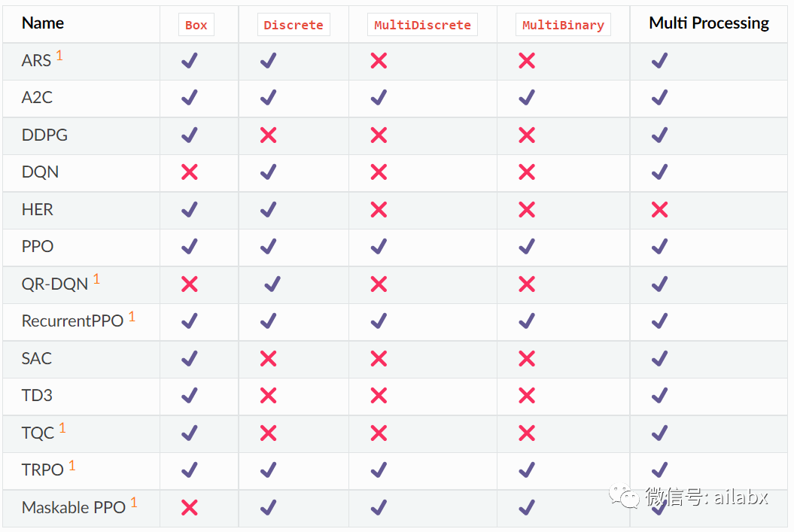Open footnote 1 beside Maskable PPO
This screenshot has width=794, height=532.
pyautogui.click(x=134, y=503)
